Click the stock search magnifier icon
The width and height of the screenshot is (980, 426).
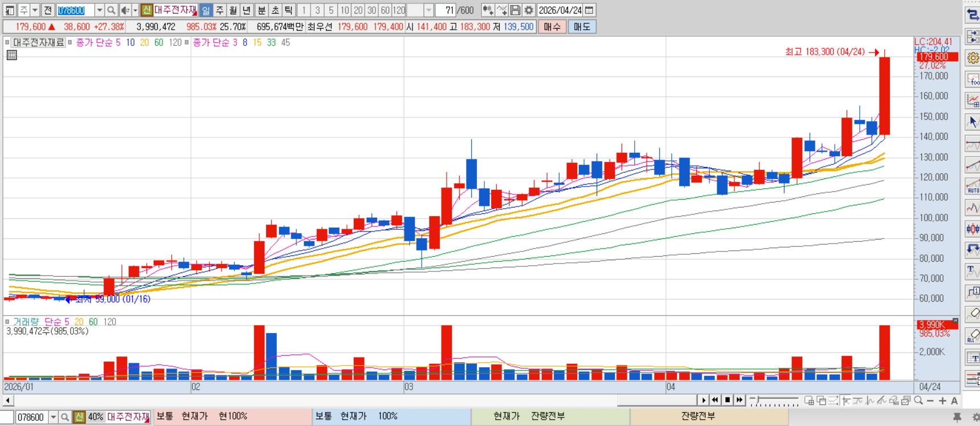coord(111,10)
